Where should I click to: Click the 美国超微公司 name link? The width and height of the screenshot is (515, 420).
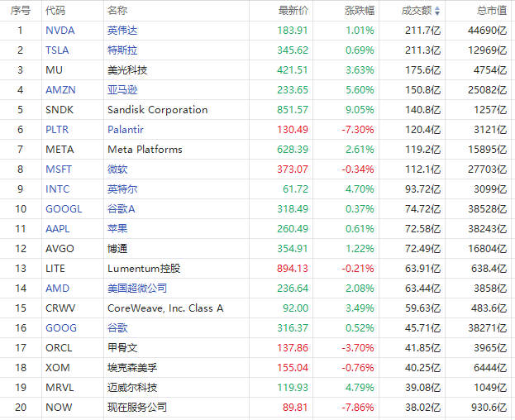[x=137, y=289]
